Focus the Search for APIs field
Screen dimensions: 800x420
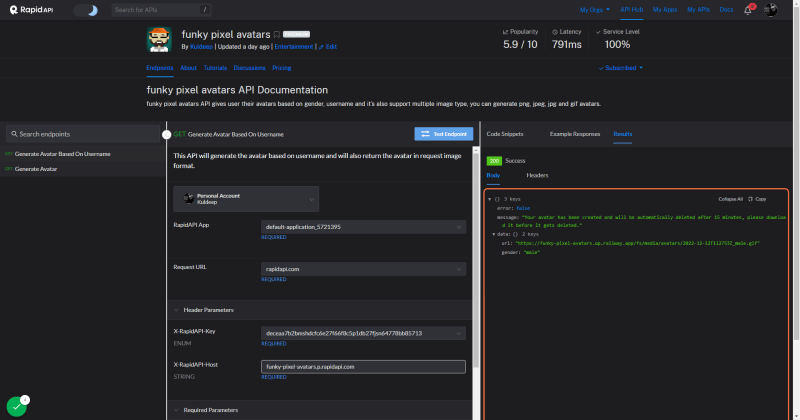pyautogui.click(x=161, y=10)
